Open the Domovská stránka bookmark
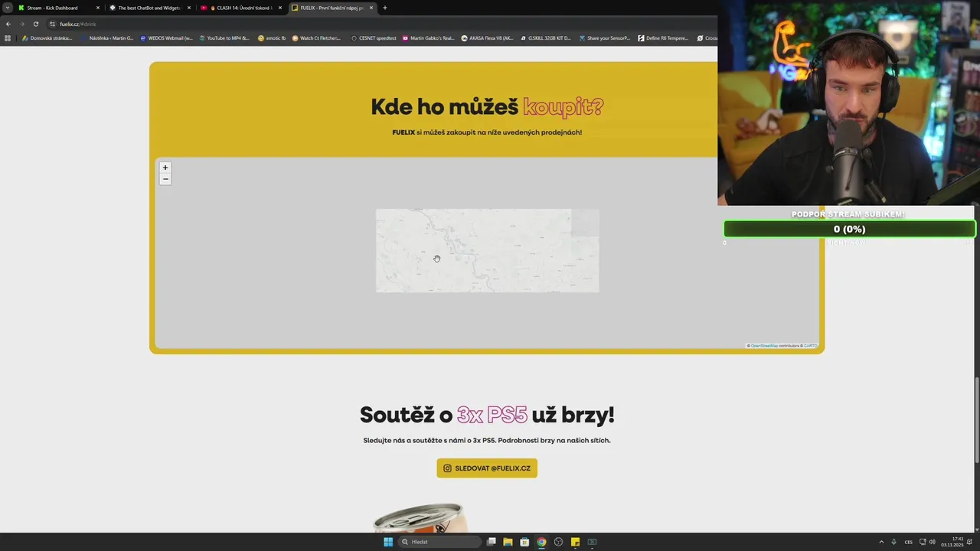Viewport: 980px width, 551px height. click(x=47, y=37)
